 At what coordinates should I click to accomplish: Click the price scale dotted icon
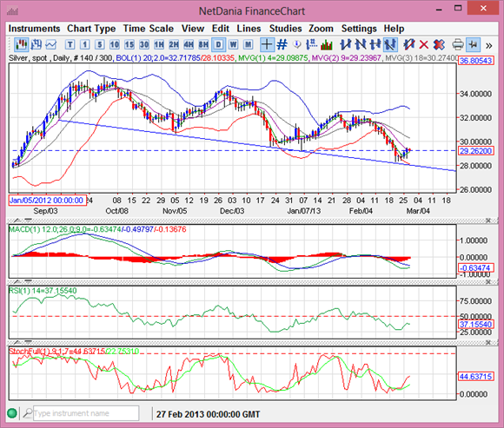coord(311,44)
